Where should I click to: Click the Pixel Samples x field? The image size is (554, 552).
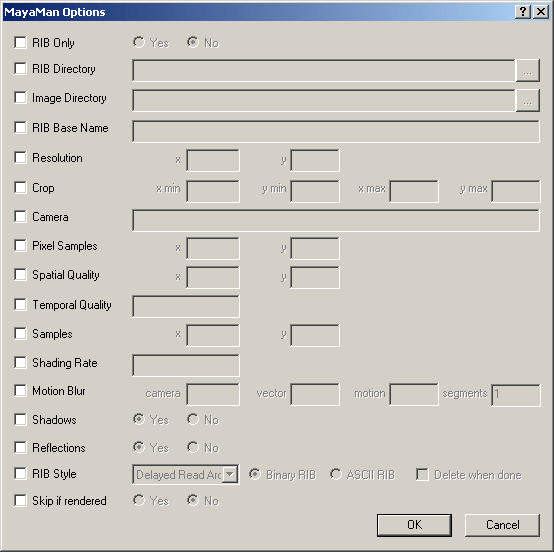coord(213,248)
